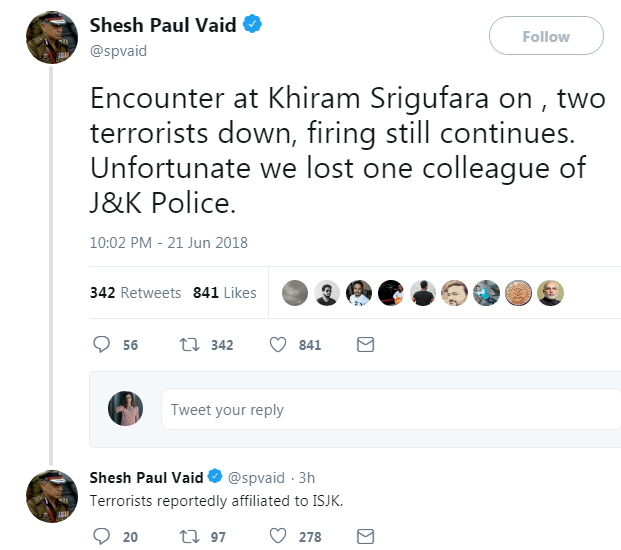Retweet the ISJK follow-up tweet
The height and width of the screenshot is (550, 621).
(x=188, y=537)
